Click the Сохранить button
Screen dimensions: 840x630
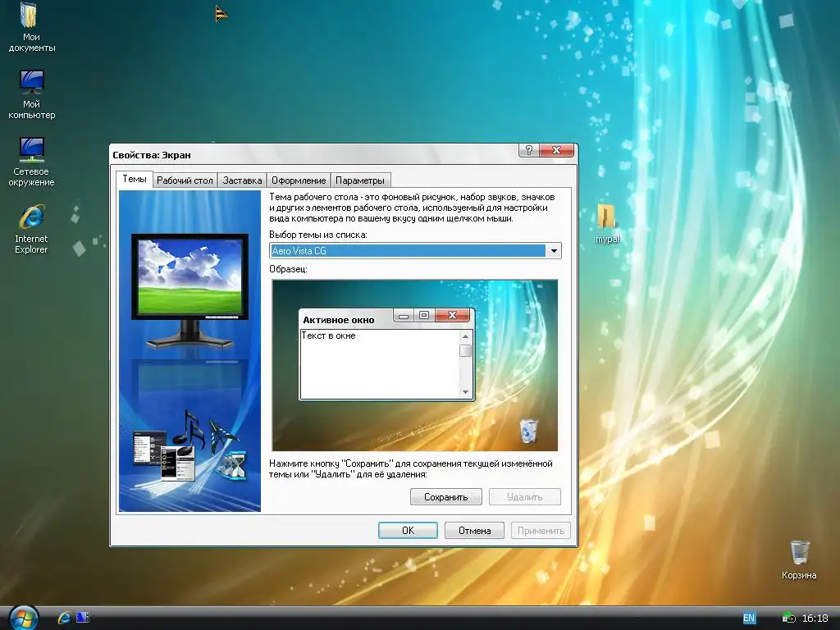[445, 497]
